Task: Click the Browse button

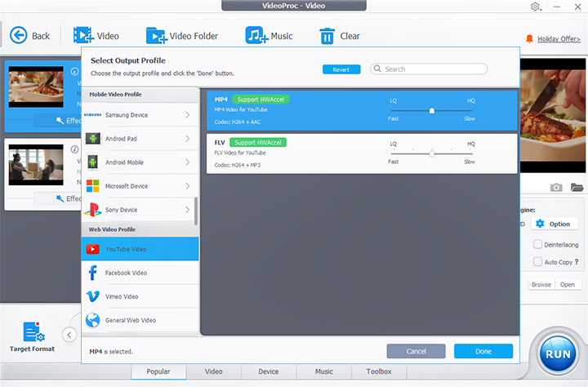Action: point(541,285)
